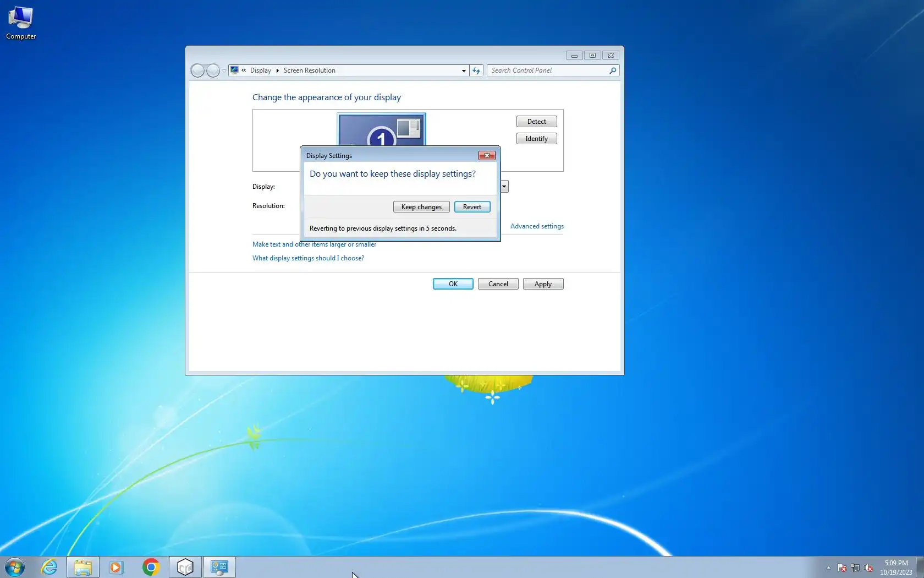Open Windows Explorer folder in taskbar
Viewport: 924px width, 578px height.
[x=83, y=567]
